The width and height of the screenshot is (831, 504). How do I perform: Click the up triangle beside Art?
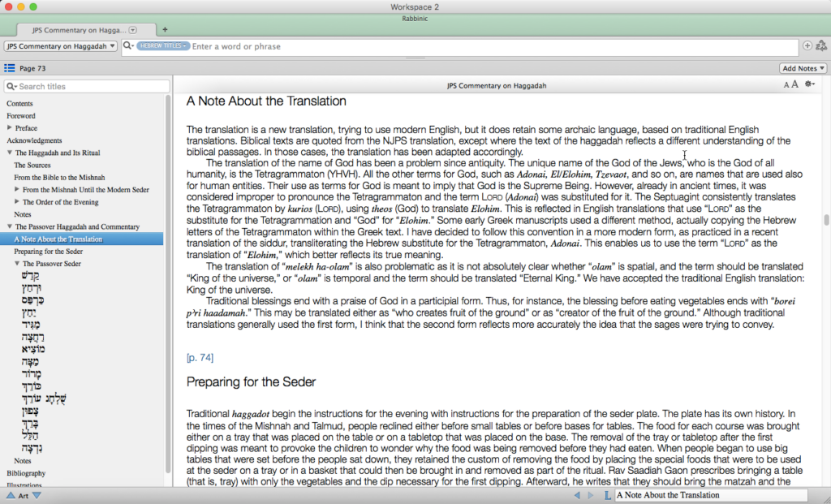coord(10,496)
